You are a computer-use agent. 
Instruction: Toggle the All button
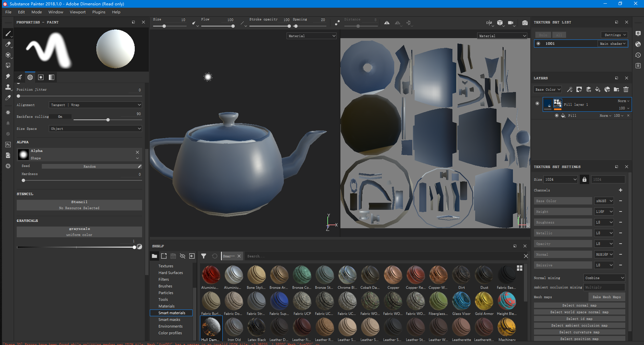tap(559, 35)
